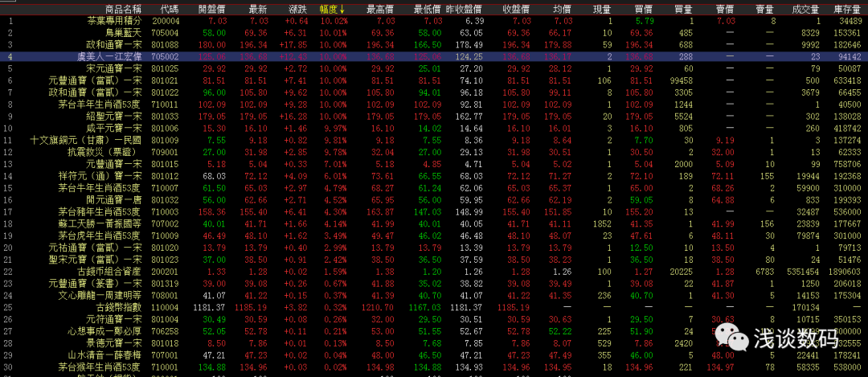Select row 紹聖元寶一宋
Viewport: 868px width, 377px height.
(x=434, y=117)
